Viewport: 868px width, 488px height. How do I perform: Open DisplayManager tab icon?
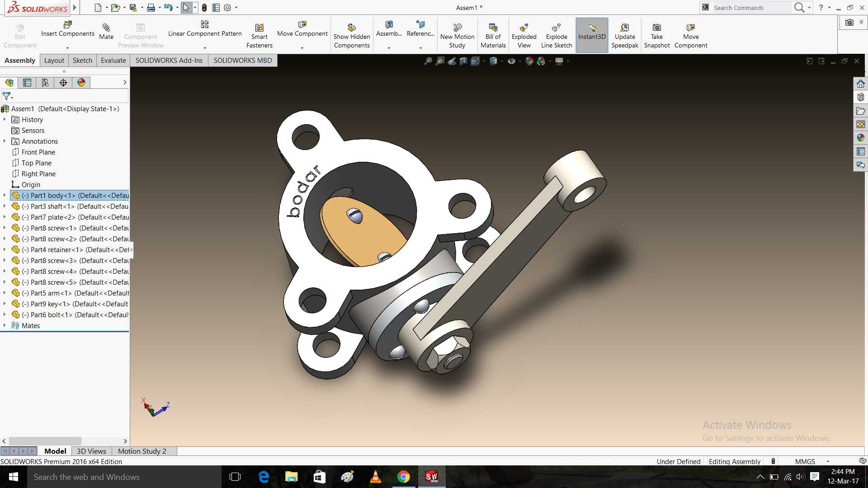(x=81, y=83)
